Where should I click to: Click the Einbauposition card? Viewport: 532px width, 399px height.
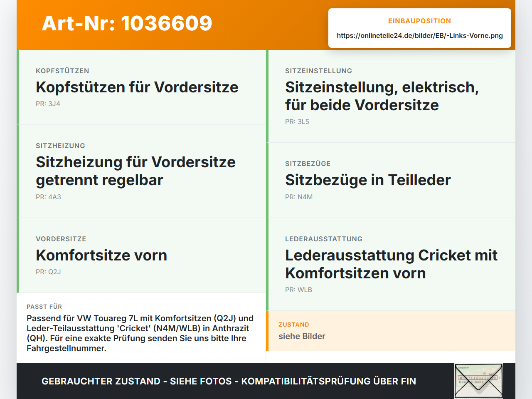[x=420, y=28]
